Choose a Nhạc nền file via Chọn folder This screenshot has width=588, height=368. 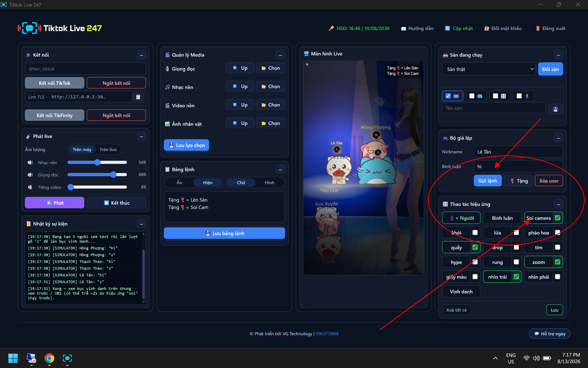(271, 86)
